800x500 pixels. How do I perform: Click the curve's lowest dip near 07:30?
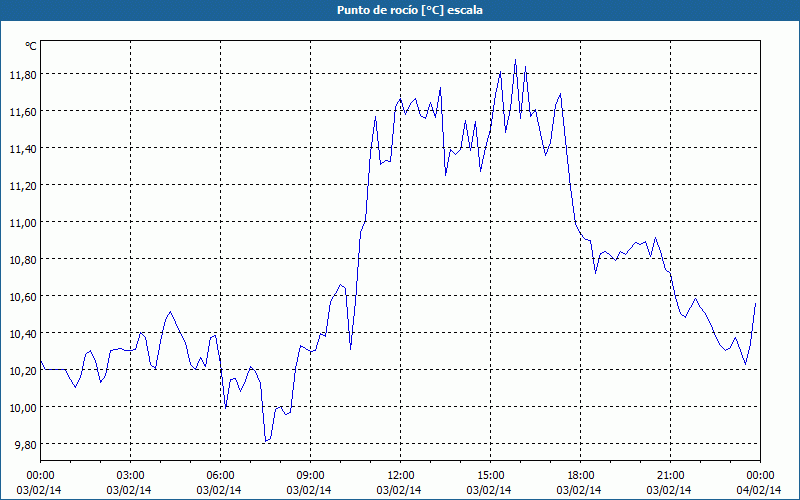266,441
